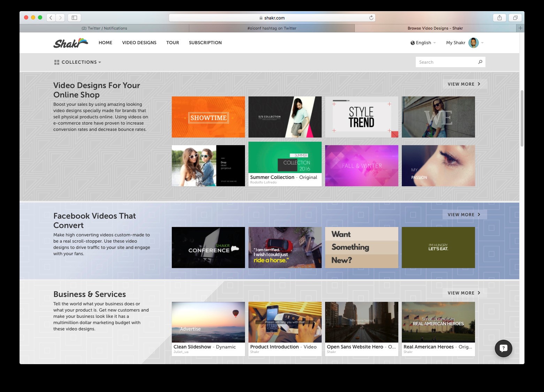This screenshot has height=392, width=544.
Task: Open Summer Collection 2016 green thumbnail
Action: pyautogui.click(x=285, y=157)
